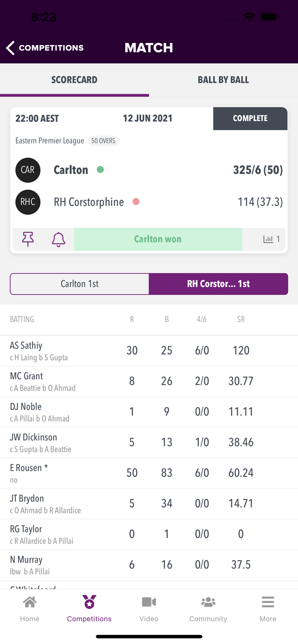Toggle the COMPLETE match status badge

pos(250,118)
